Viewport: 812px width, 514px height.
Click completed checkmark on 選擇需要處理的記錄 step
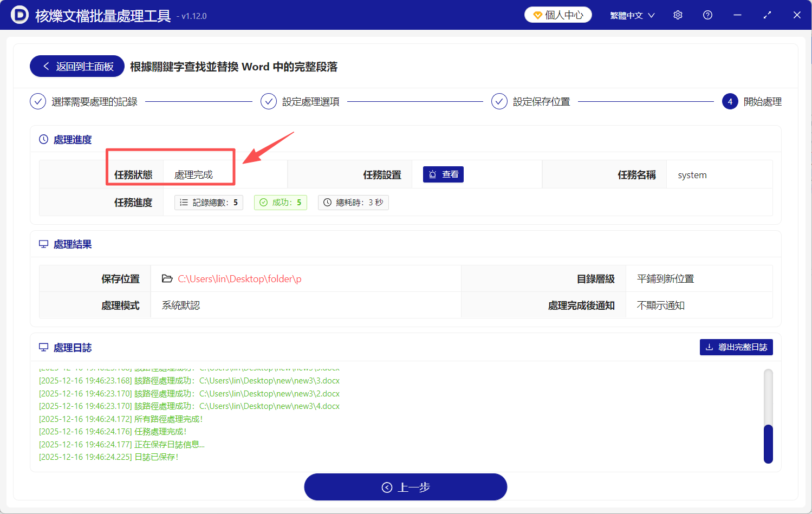[37, 101]
